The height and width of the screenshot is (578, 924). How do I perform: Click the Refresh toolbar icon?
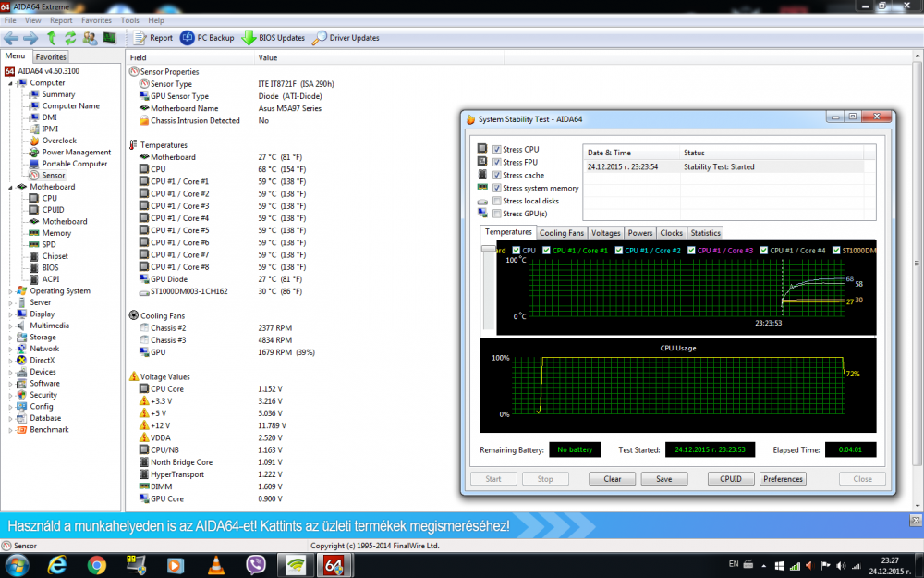[70, 38]
